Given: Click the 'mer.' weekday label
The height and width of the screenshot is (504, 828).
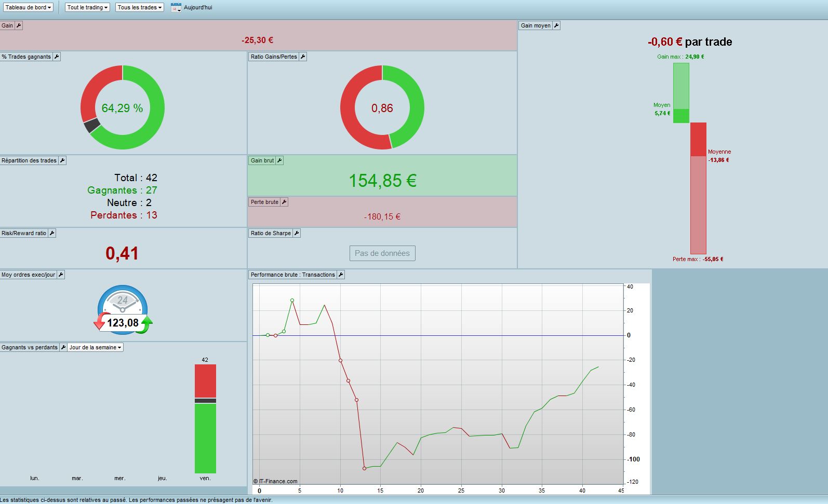Looking at the screenshot, I should pos(120,478).
